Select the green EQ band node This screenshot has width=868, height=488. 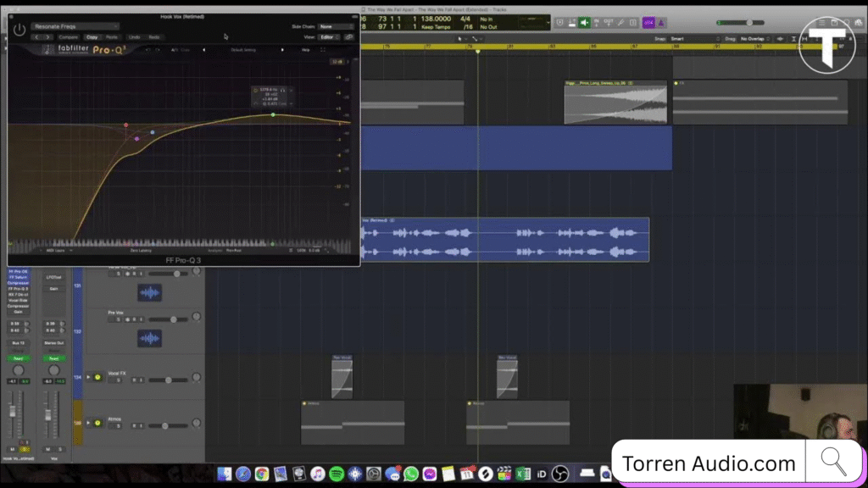[273, 114]
